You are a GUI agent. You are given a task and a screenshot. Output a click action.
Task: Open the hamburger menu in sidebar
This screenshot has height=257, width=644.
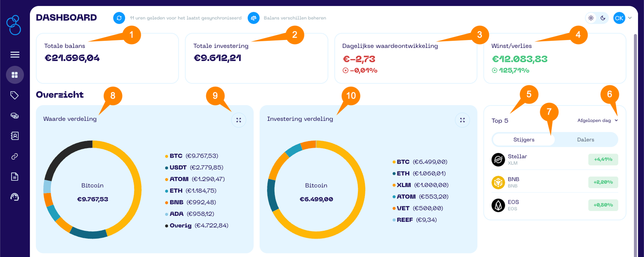click(x=15, y=55)
